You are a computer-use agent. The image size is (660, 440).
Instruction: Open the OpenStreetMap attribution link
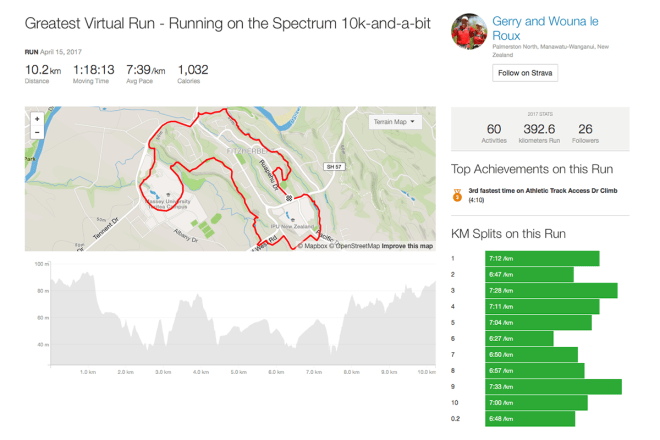coord(356,246)
